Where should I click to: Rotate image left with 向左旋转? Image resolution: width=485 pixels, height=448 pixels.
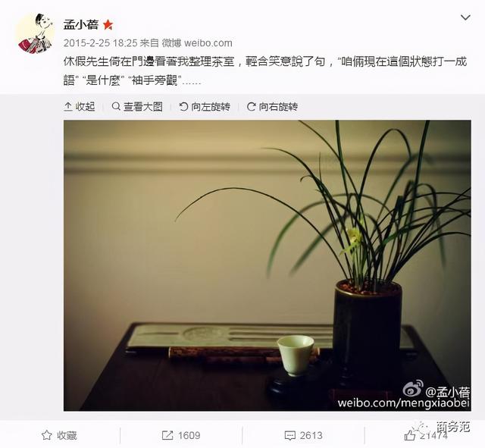click(205, 107)
